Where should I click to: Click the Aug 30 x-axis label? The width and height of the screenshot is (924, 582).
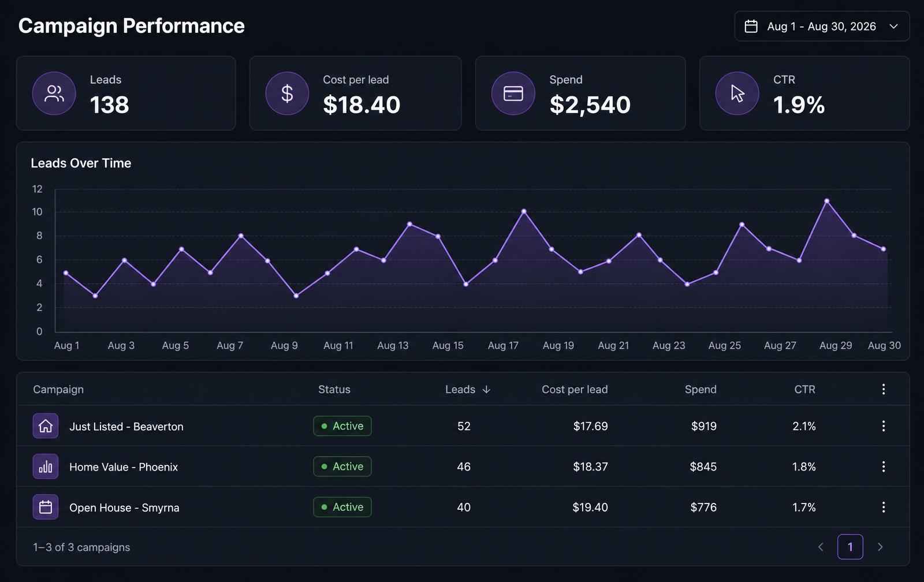click(x=884, y=345)
